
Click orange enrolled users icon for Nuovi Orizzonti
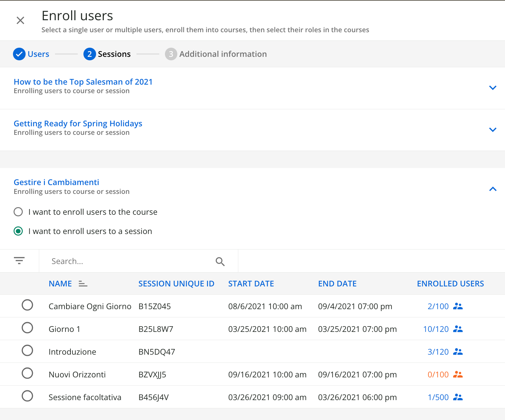[458, 375]
